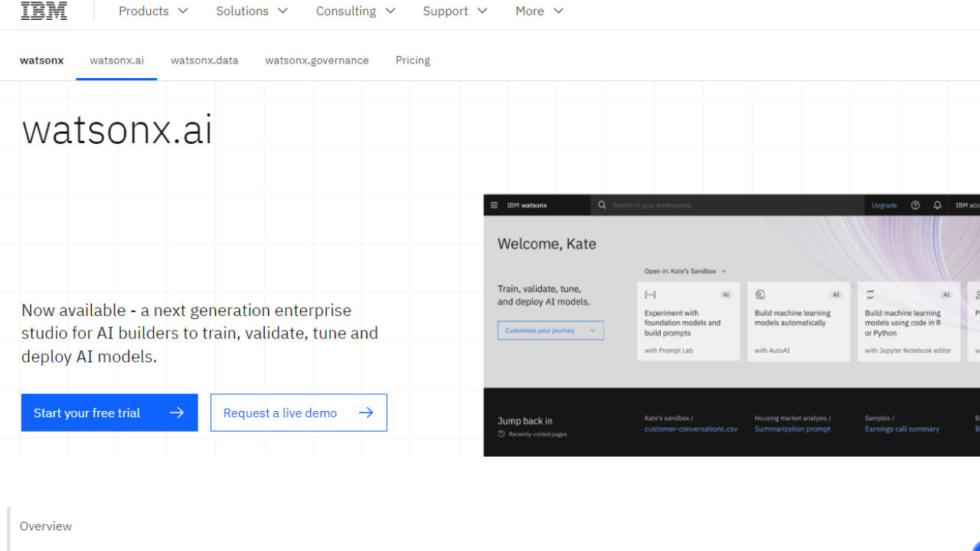Open the AutoAI build models card
This screenshot has width=980, height=551.
click(799, 321)
